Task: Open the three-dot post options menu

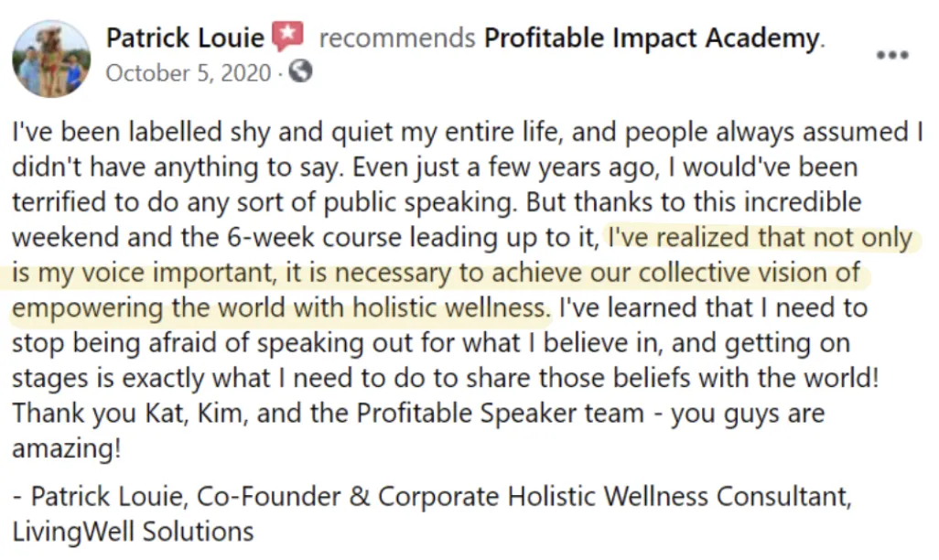Action: click(x=892, y=55)
